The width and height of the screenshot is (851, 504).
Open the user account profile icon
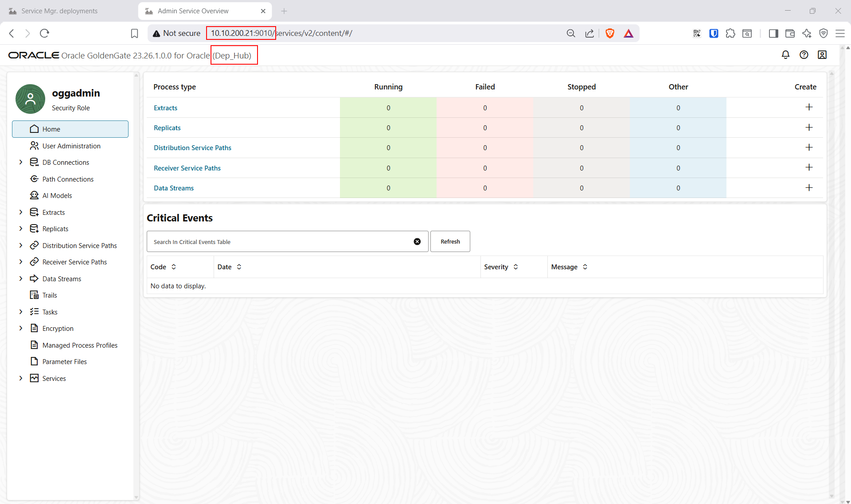tap(822, 55)
